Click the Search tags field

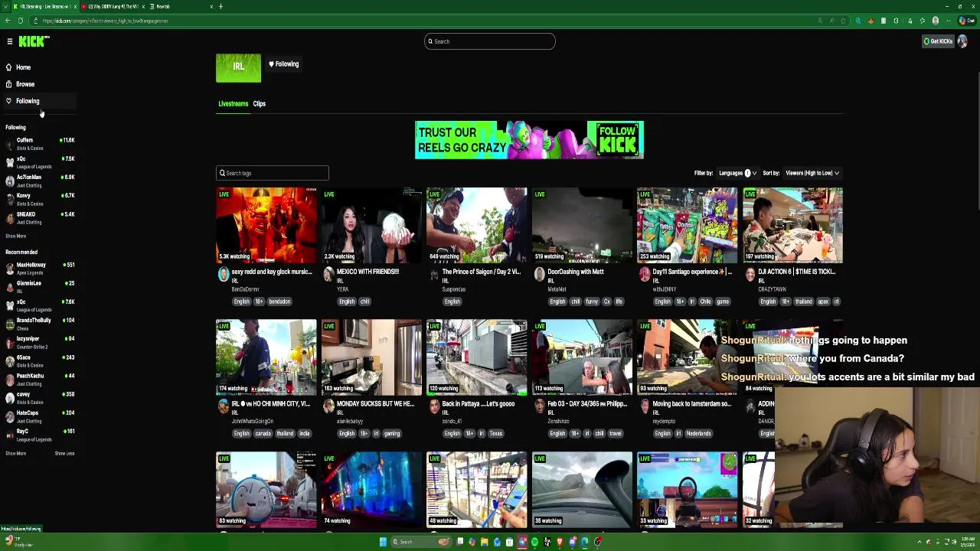coord(273,173)
